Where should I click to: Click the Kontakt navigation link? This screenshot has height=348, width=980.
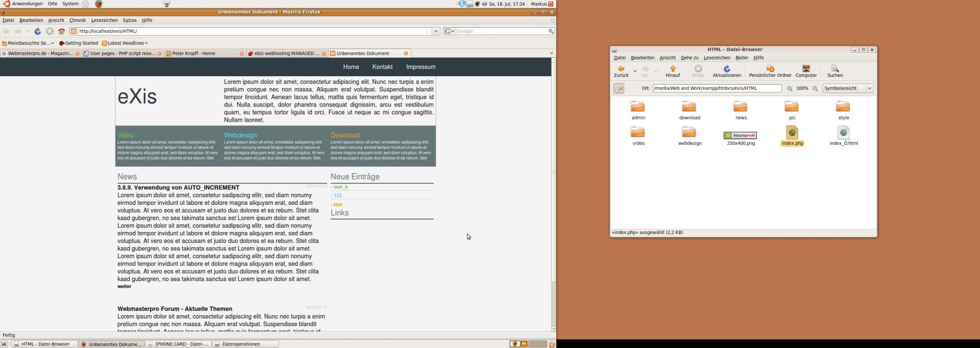pyautogui.click(x=382, y=67)
